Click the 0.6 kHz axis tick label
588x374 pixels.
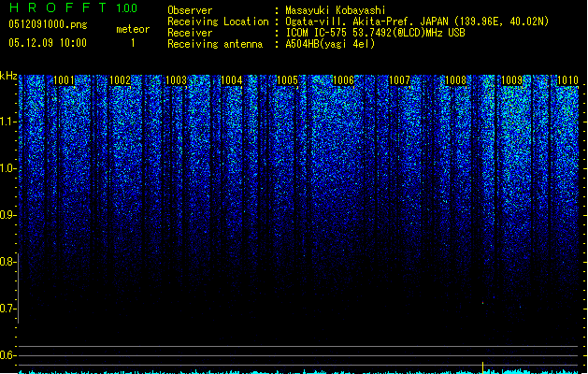pos(7,355)
